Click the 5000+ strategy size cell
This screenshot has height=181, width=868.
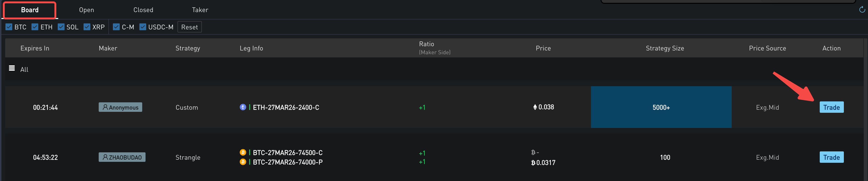(x=661, y=107)
